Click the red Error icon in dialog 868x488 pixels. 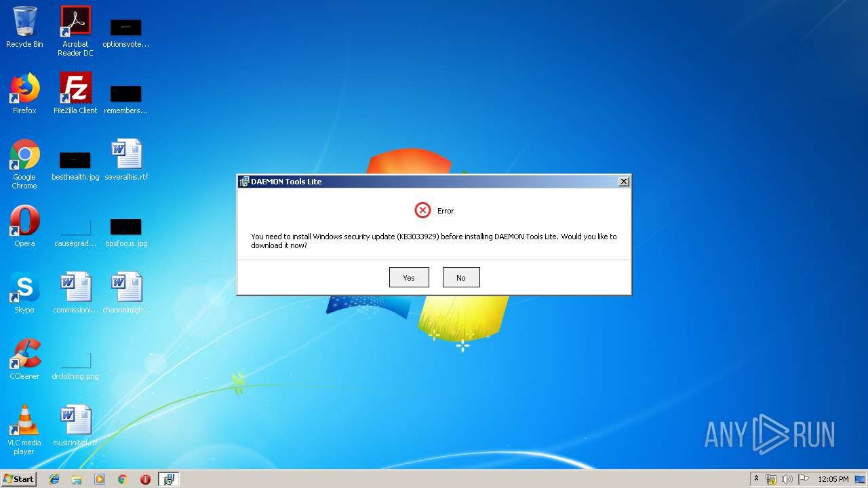click(422, 210)
